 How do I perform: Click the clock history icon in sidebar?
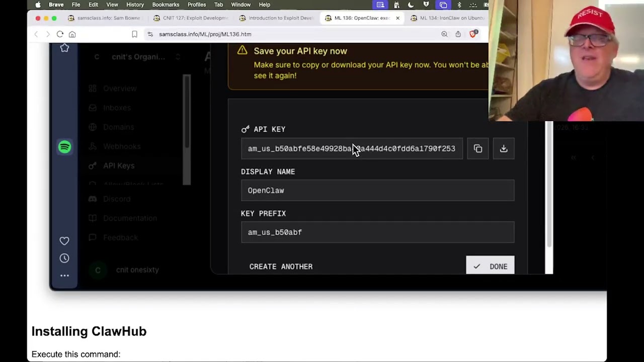64,258
